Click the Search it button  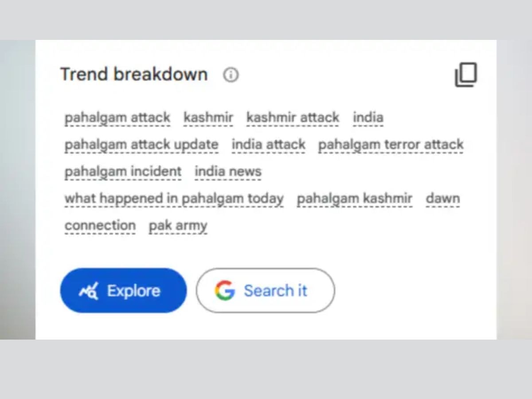point(266,290)
